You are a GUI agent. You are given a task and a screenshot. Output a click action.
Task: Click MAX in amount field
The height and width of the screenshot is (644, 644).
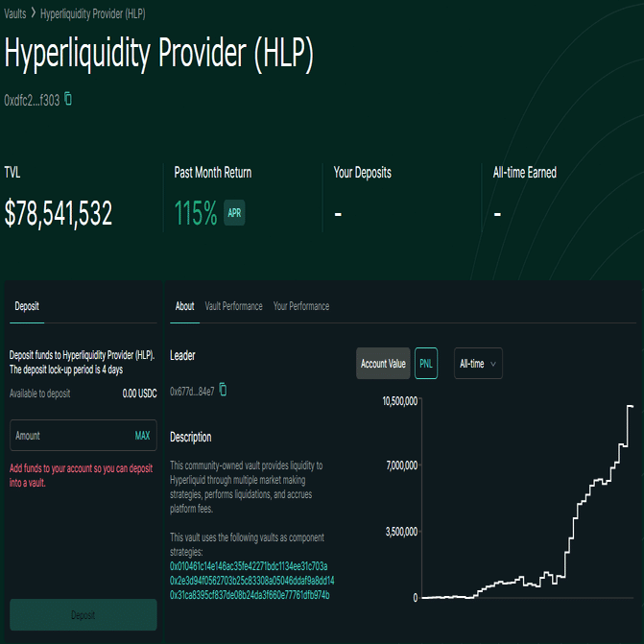[x=142, y=436]
